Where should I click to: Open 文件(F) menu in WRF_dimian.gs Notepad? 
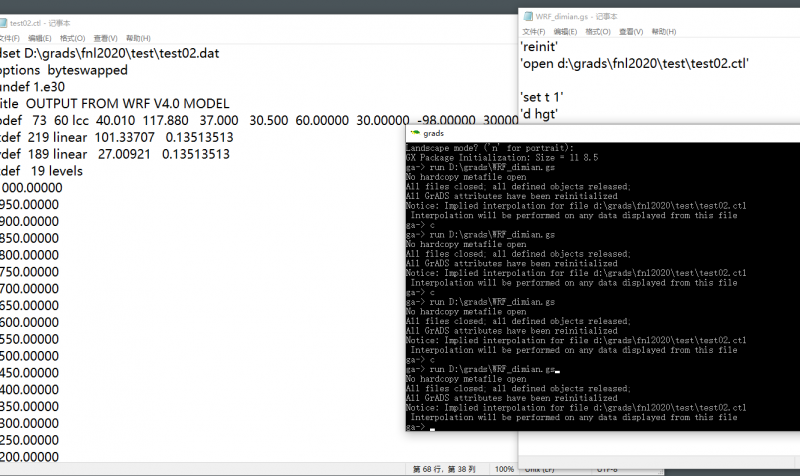[x=533, y=31]
